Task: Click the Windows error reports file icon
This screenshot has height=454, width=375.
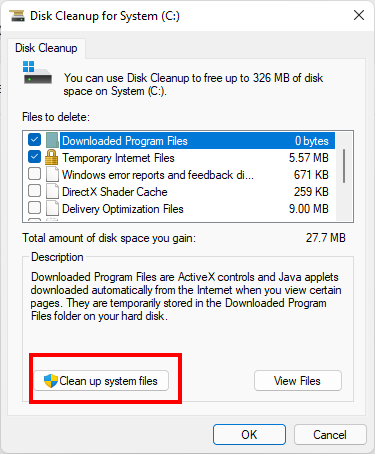Action: click(x=52, y=174)
